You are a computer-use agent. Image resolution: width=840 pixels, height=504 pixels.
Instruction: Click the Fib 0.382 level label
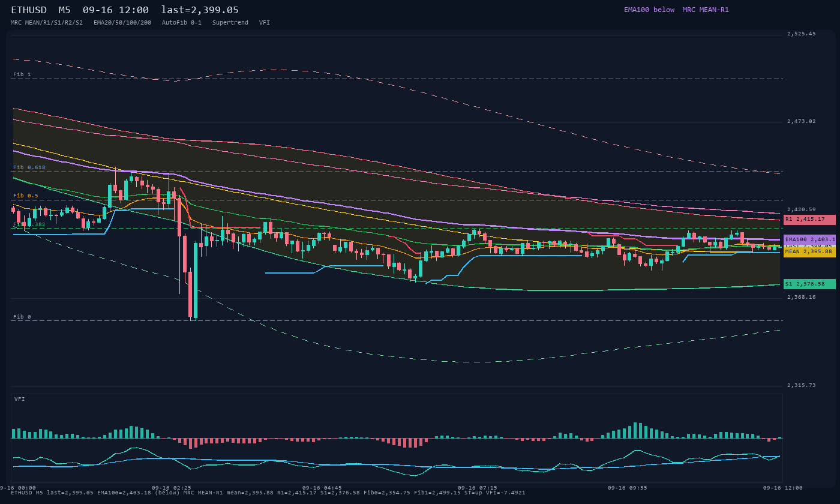[29, 224]
